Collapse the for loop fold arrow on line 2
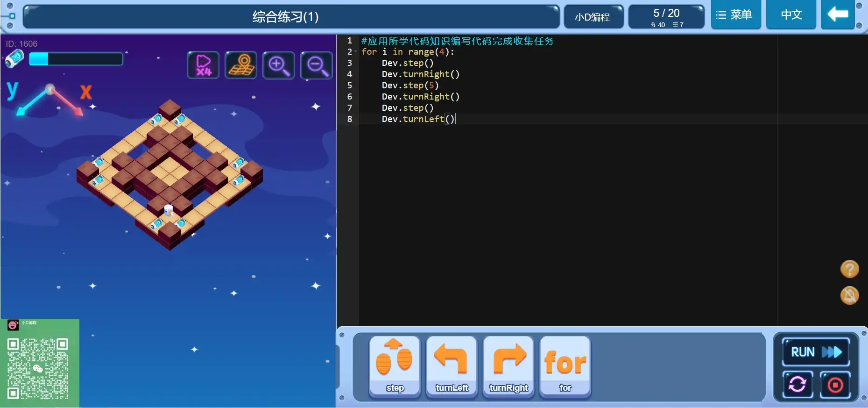The image size is (868, 408). pos(356,52)
